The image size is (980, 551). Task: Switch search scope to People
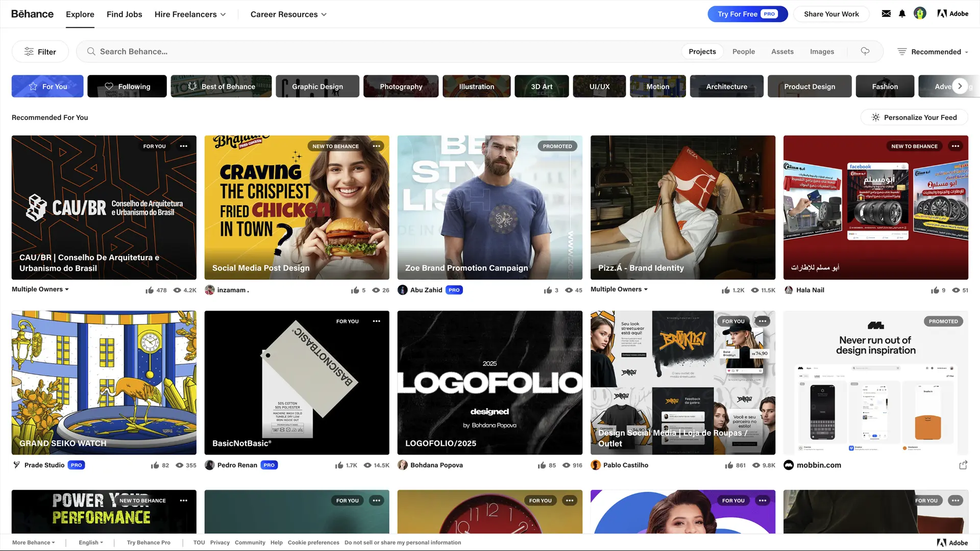click(x=743, y=52)
